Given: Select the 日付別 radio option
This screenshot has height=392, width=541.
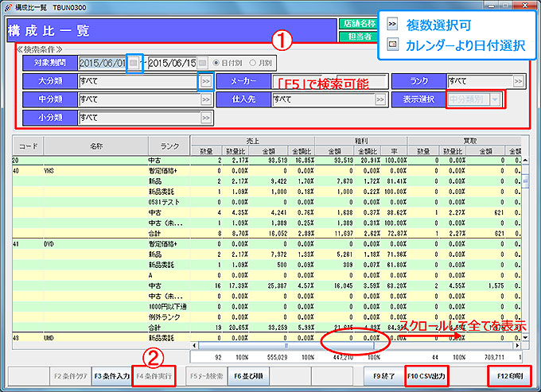Looking at the screenshot, I should 228,63.
